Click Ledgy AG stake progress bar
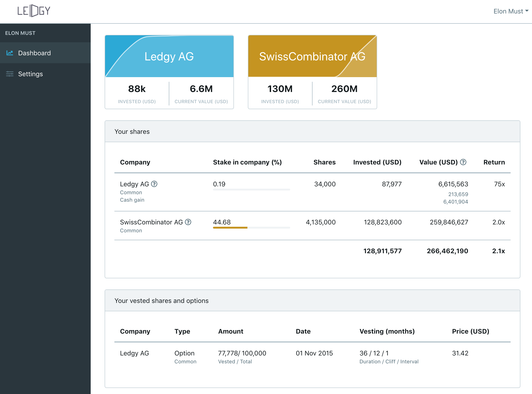 pos(251,190)
